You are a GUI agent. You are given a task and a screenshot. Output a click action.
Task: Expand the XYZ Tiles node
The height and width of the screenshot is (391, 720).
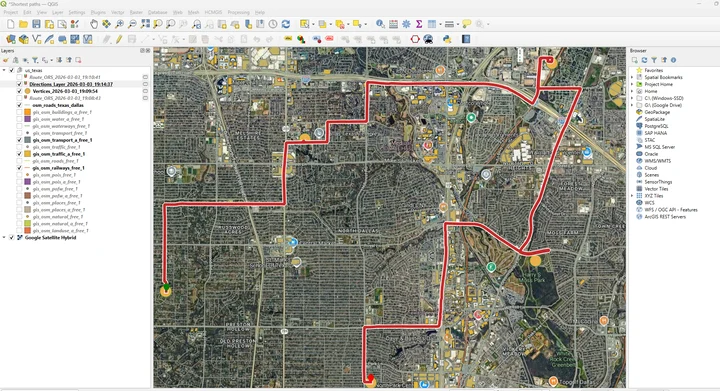click(x=632, y=196)
